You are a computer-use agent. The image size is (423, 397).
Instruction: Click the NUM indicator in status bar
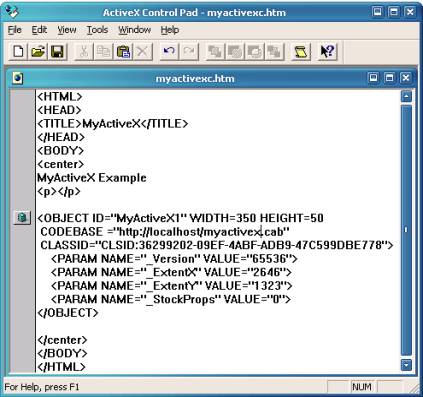(362, 387)
